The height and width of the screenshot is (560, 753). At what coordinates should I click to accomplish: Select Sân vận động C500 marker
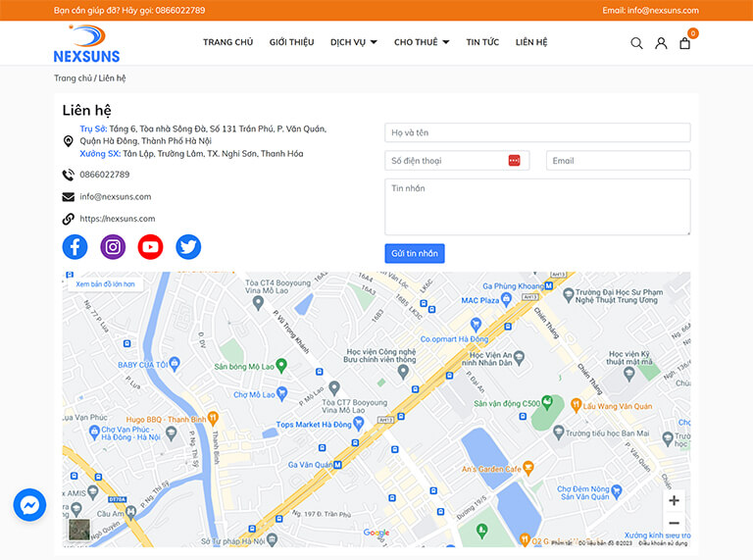(546, 402)
